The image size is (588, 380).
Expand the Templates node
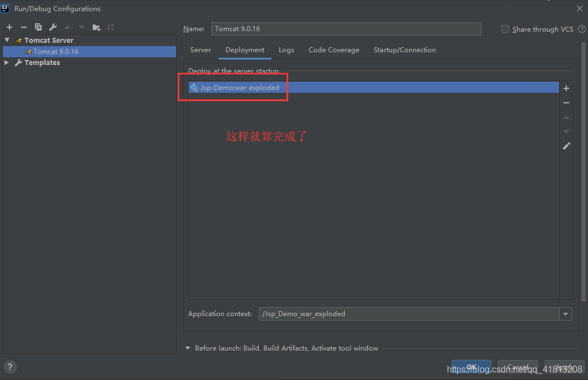click(6, 62)
